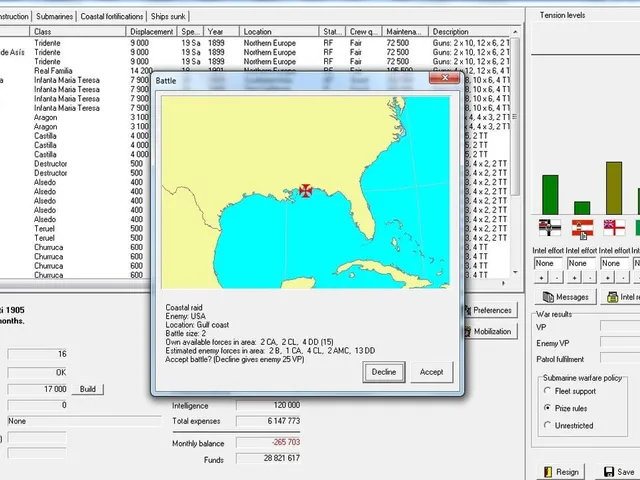
Task: Sort ship list by Maintenance column
Action: pyautogui.click(x=405, y=31)
